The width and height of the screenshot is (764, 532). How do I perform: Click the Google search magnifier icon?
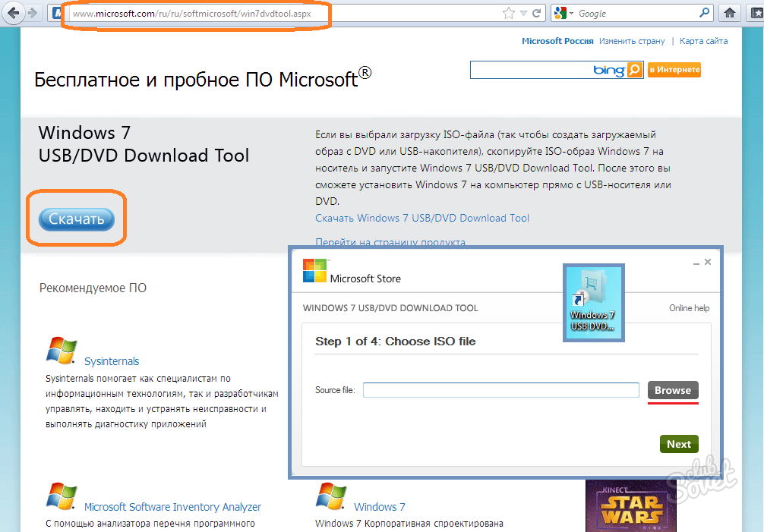click(704, 13)
